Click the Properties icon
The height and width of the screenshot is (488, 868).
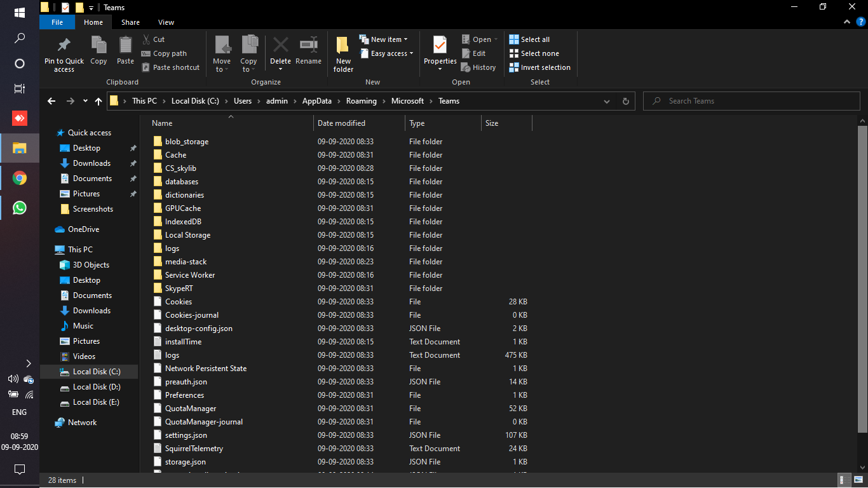click(x=440, y=44)
